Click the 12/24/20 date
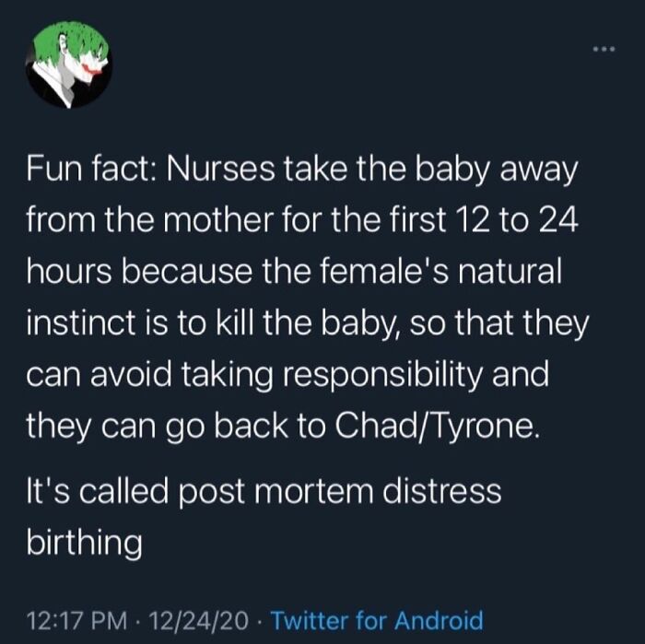 point(200,620)
